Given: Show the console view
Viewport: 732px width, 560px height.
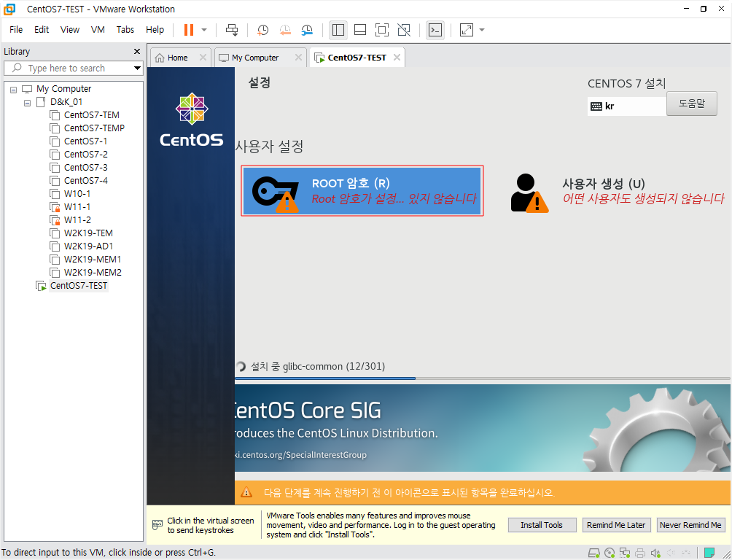Looking at the screenshot, I should [435, 30].
